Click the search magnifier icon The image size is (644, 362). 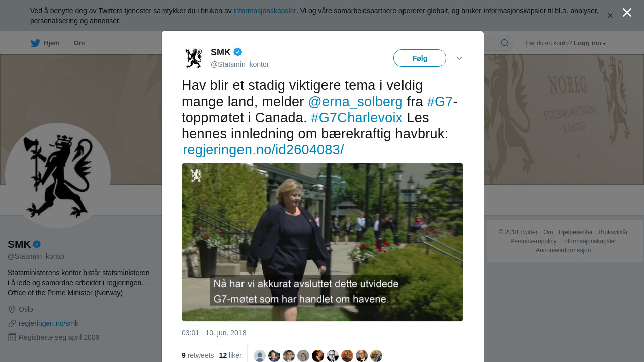(x=505, y=43)
